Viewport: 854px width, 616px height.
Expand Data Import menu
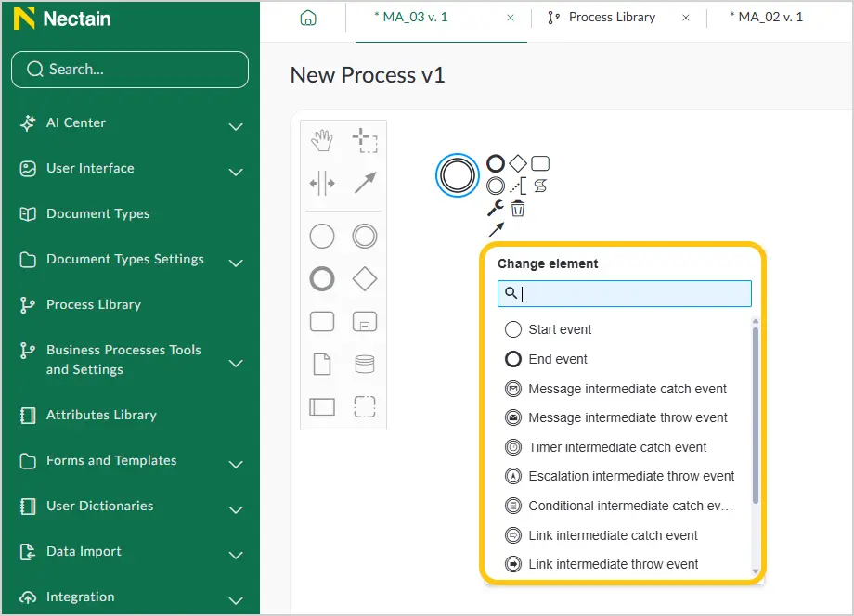click(236, 556)
